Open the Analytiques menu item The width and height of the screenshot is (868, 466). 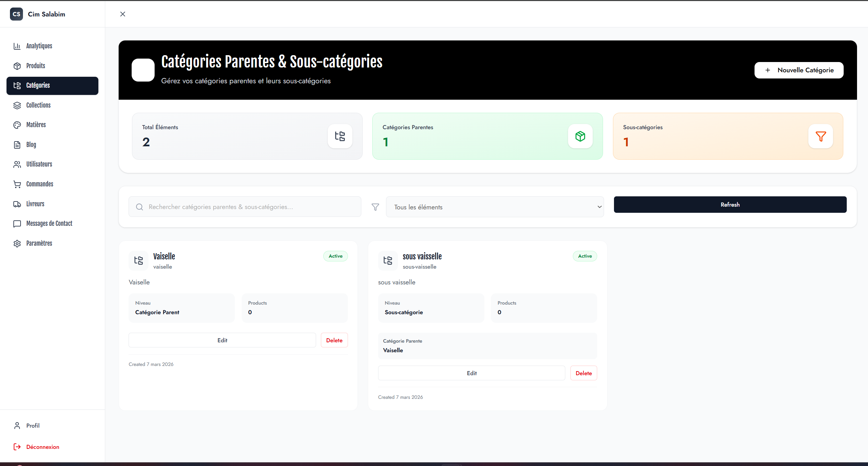click(39, 46)
